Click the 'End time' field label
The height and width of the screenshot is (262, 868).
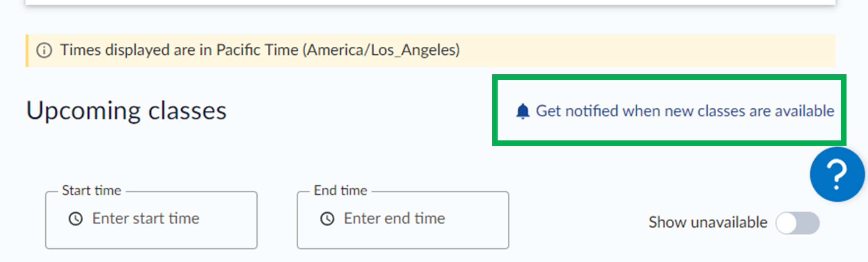[340, 191]
